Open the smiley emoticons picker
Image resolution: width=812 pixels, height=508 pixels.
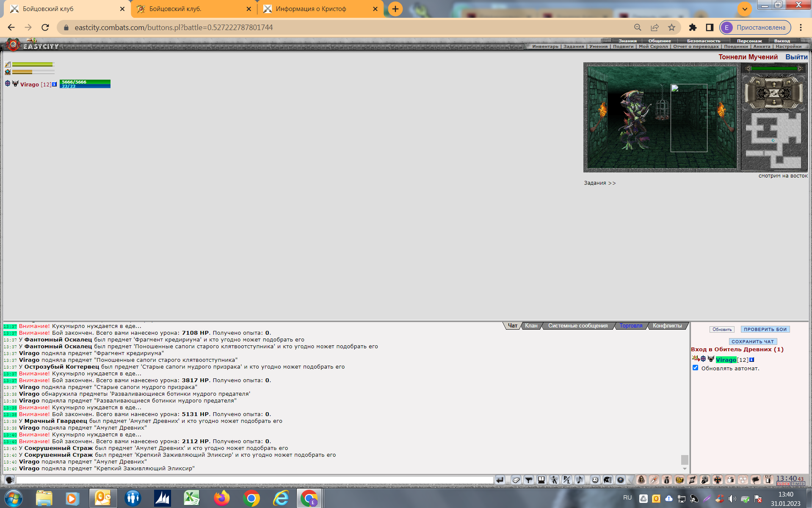coord(595,480)
